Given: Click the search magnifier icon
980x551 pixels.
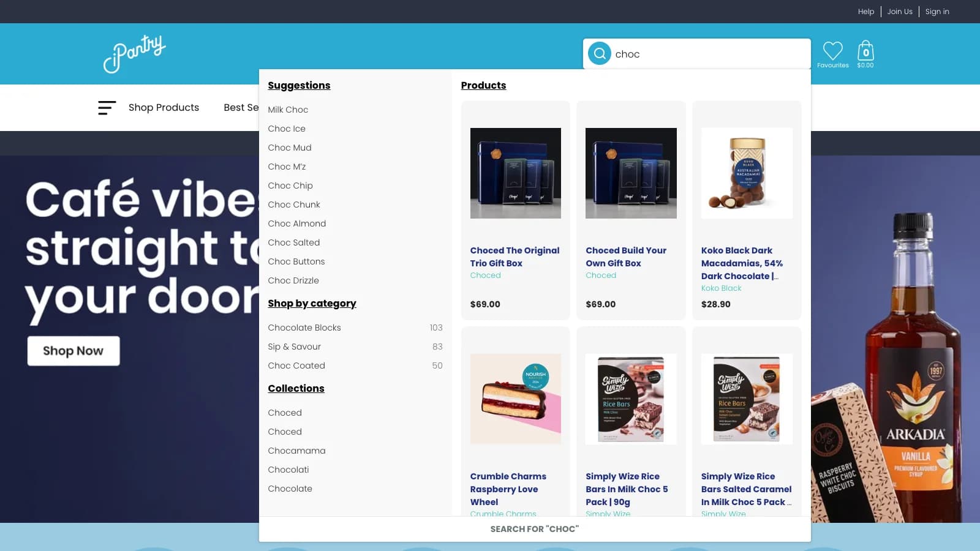Looking at the screenshot, I should (600, 53).
